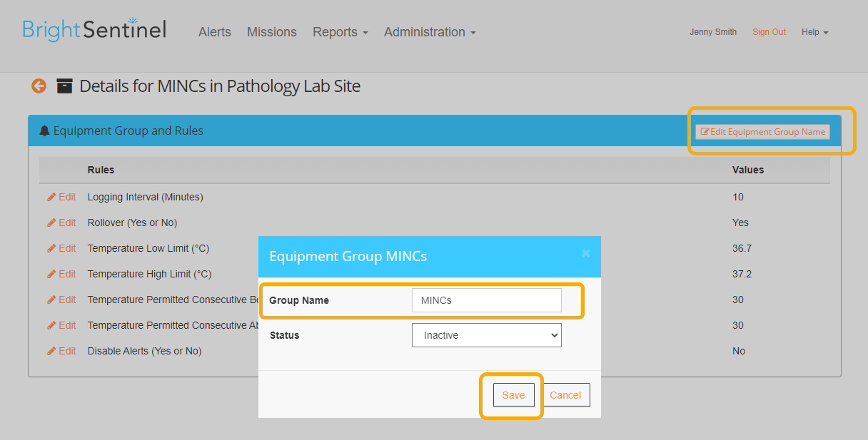
Task: Cancel the equipment group dialog
Action: pos(565,395)
